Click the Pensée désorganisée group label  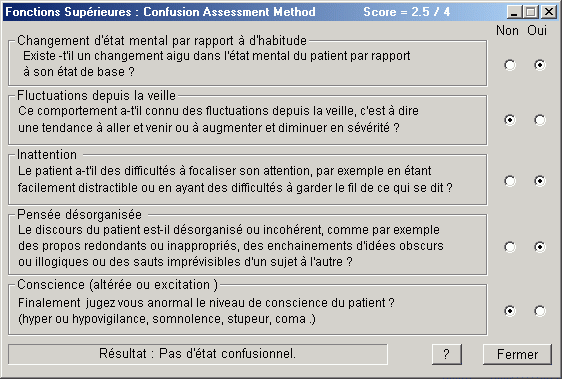pyautogui.click(x=79, y=214)
